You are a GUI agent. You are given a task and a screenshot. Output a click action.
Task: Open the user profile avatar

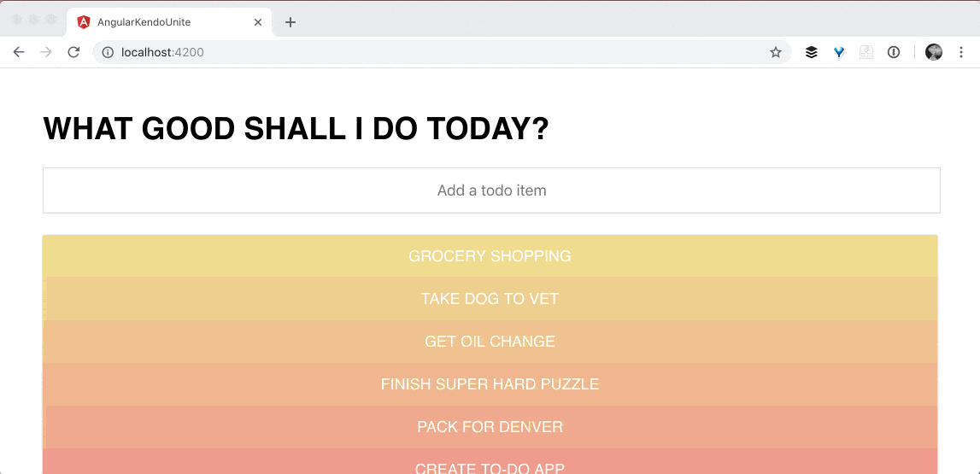(934, 52)
